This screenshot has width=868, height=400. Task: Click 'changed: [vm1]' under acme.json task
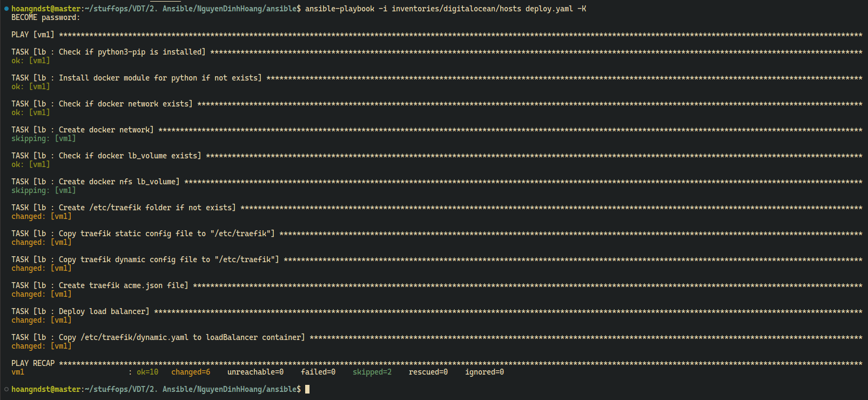pos(42,294)
